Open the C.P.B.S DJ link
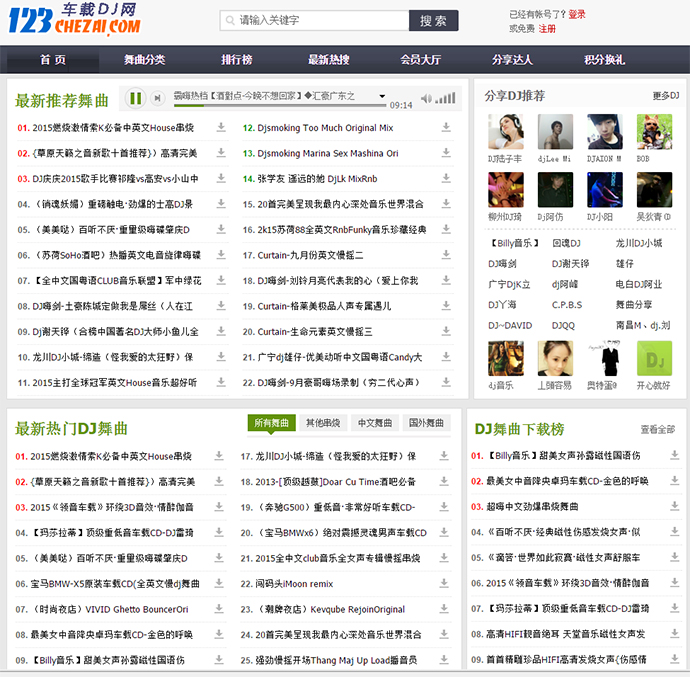 tap(567, 305)
